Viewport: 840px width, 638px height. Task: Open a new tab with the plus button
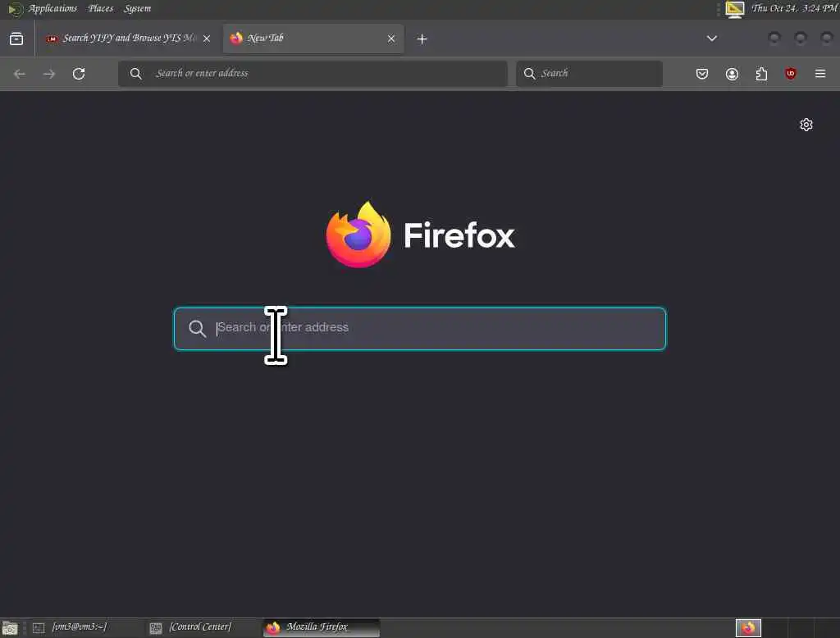pos(422,39)
